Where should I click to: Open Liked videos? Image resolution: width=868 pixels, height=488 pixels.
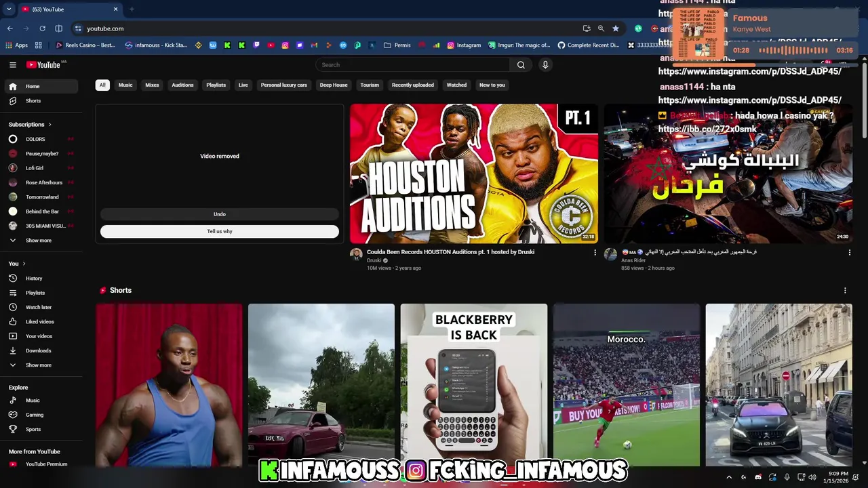pyautogui.click(x=42, y=322)
